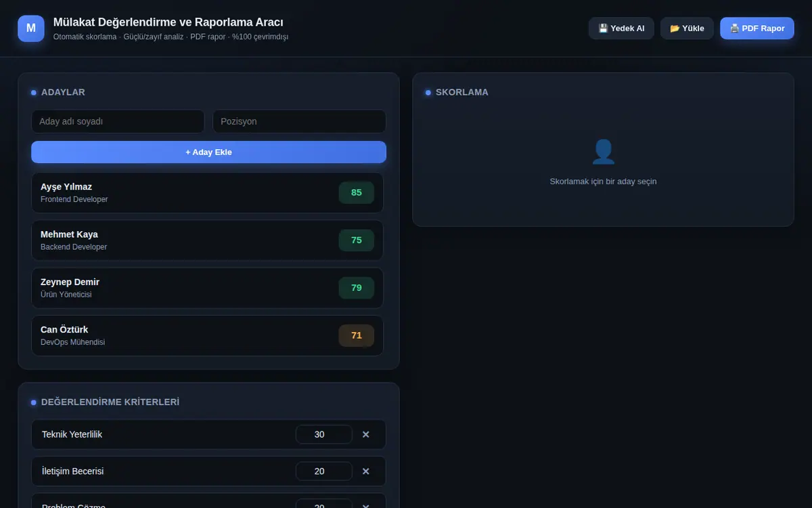Viewport: 812px width, 508px height.
Task: Select candidate Can Öztürk
Action: pos(207,335)
